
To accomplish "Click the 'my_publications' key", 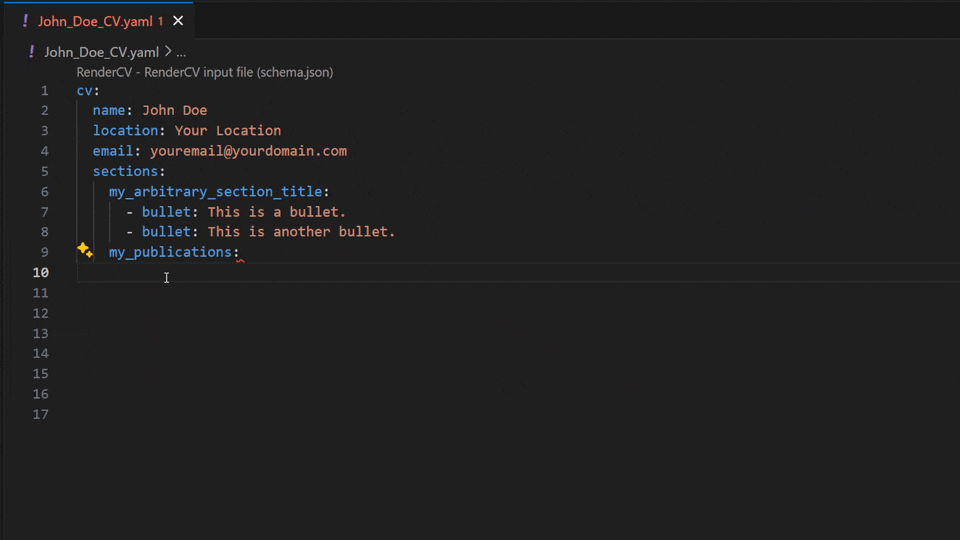I will point(170,252).
